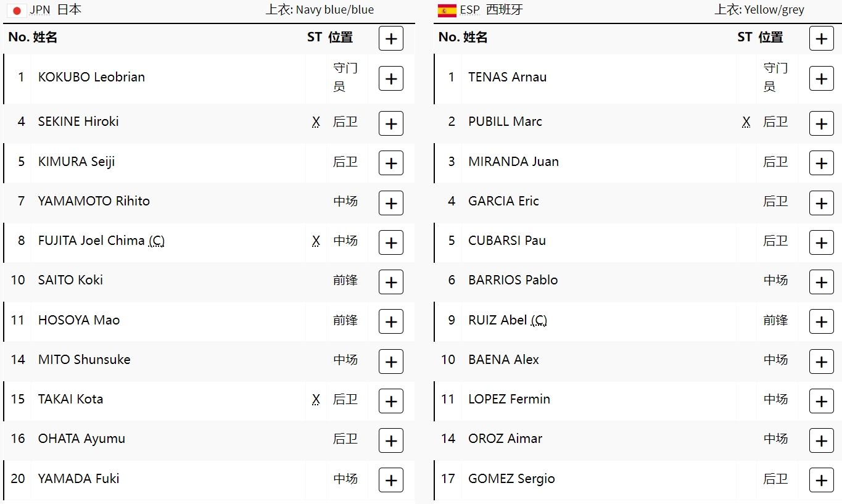Expand all rows in Japan table header
This screenshot has height=504, width=842.
click(390, 39)
